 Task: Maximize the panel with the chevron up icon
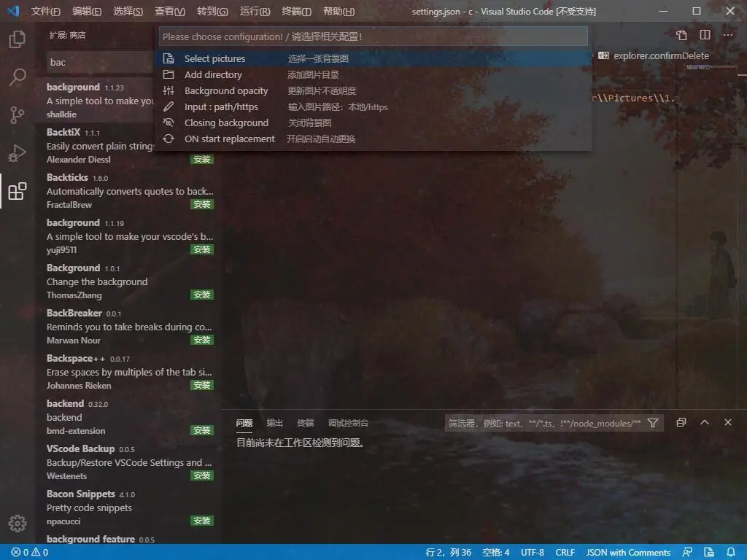pos(705,422)
